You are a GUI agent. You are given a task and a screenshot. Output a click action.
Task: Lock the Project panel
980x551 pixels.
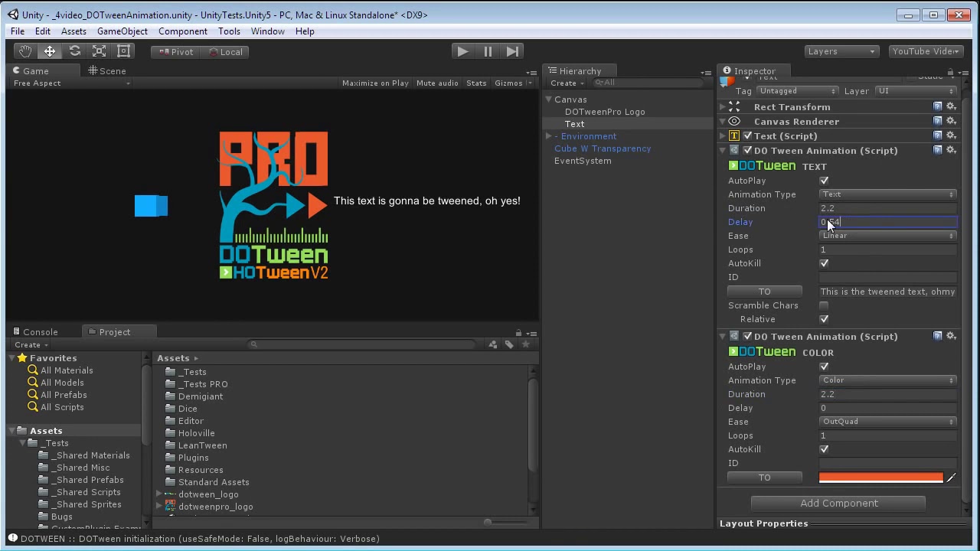pos(518,333)
